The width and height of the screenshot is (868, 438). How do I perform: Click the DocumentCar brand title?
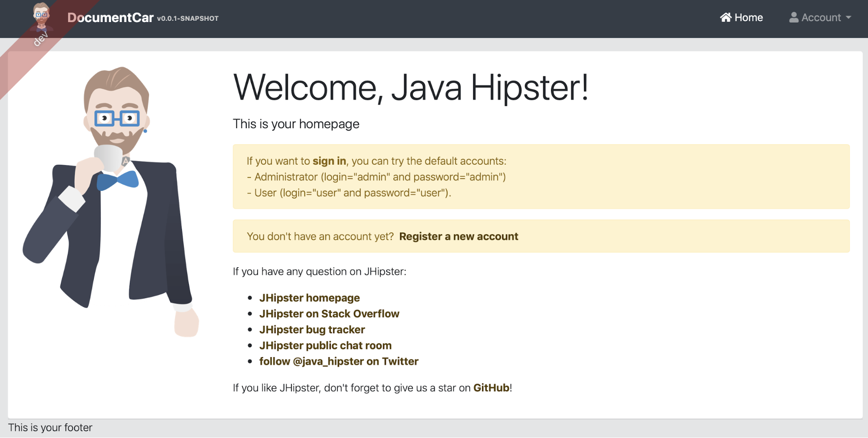pos(110,17)
